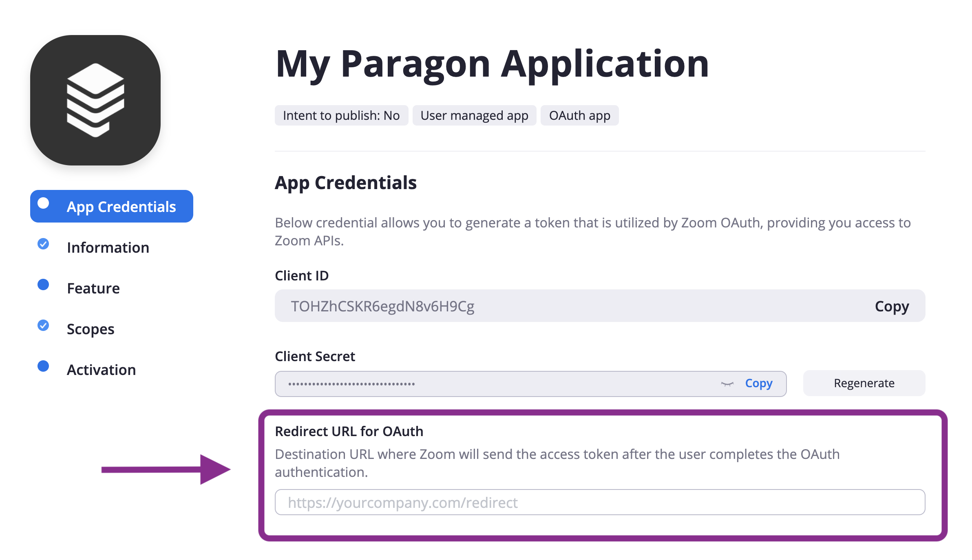Viewport: 972px width, 560px height.
Task: Copy the Client Secret
Action: (759, 383)
